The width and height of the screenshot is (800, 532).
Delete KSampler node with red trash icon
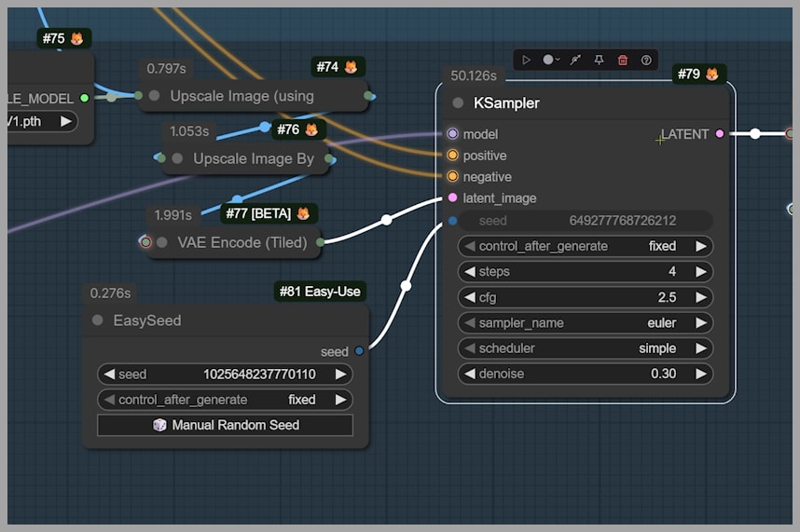coord(623,60)
